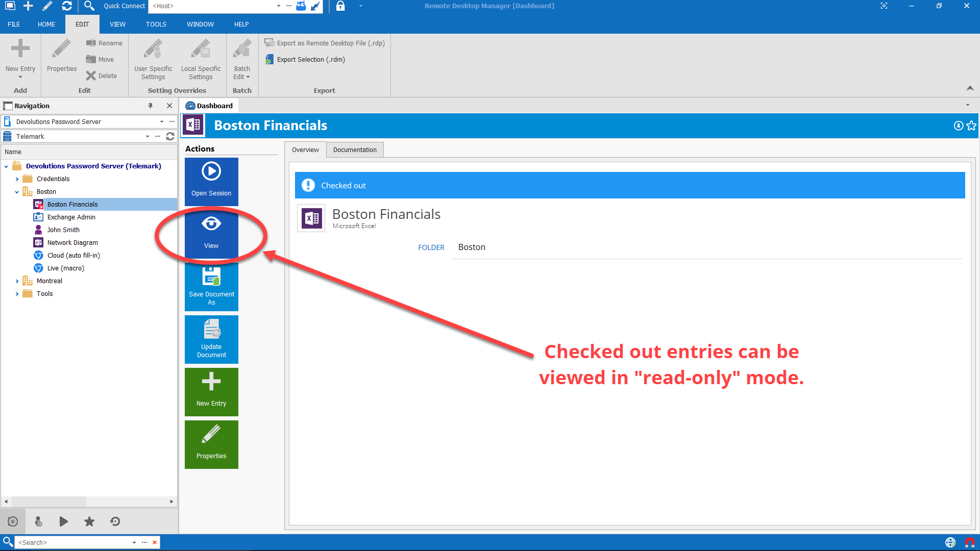
Task: Open Local Specific Settings
Action: pos(201,59)
